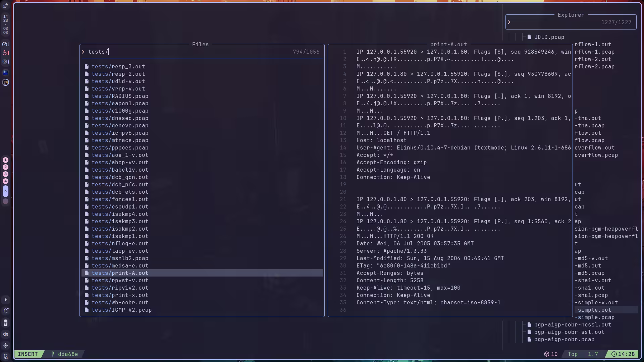Click the Files prompt chevron
The image size is (644, 362).
[x=83, y=52]
